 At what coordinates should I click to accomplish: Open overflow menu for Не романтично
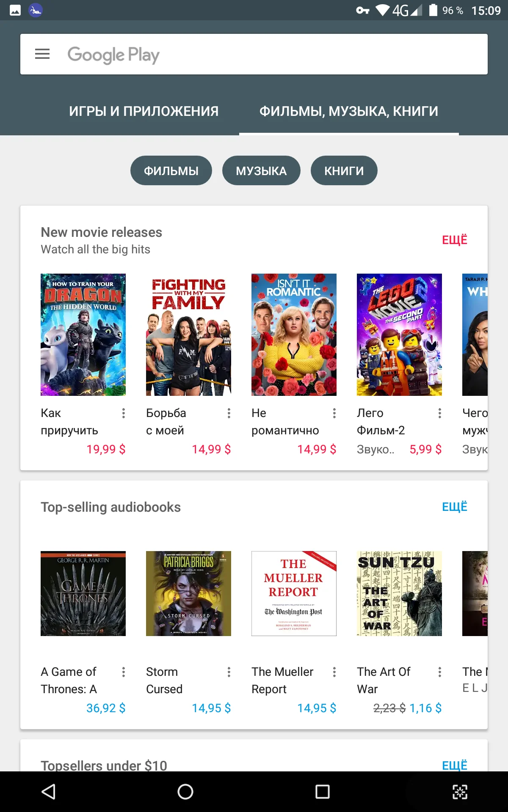click(334, 413)
